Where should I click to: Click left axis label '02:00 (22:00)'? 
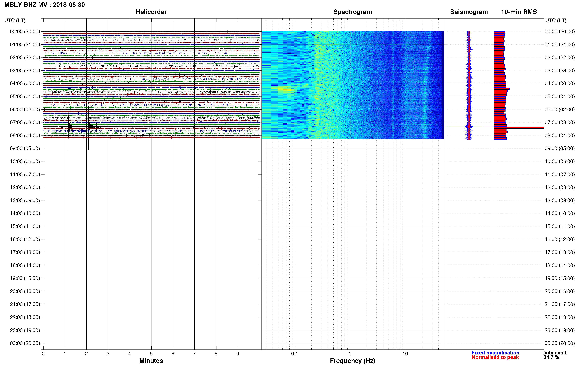(x=25, y=57)
